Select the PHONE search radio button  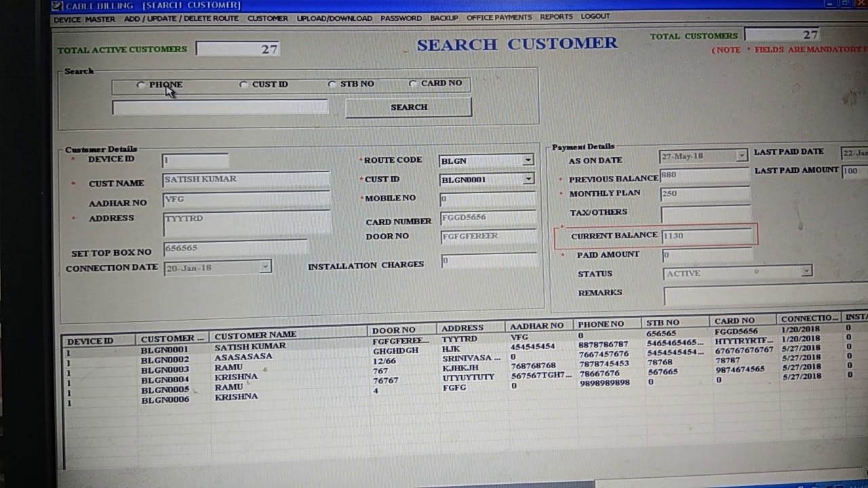tap(141, 85)
